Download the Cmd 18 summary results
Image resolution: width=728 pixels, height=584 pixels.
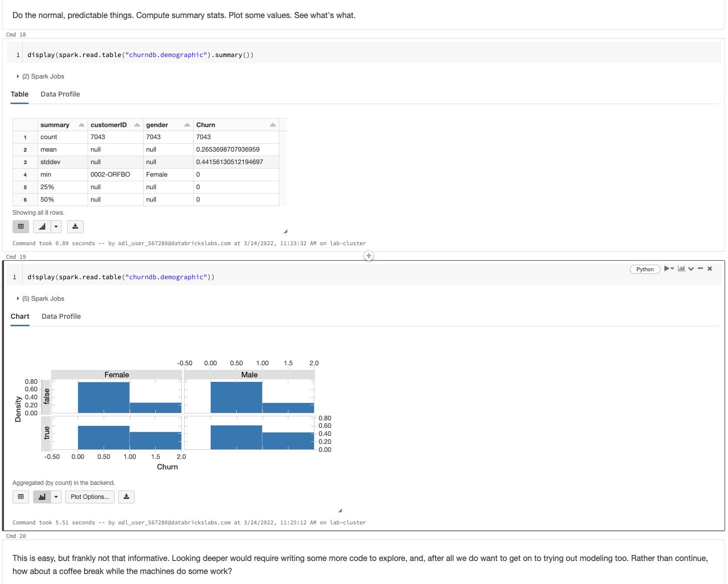point(75,227)
